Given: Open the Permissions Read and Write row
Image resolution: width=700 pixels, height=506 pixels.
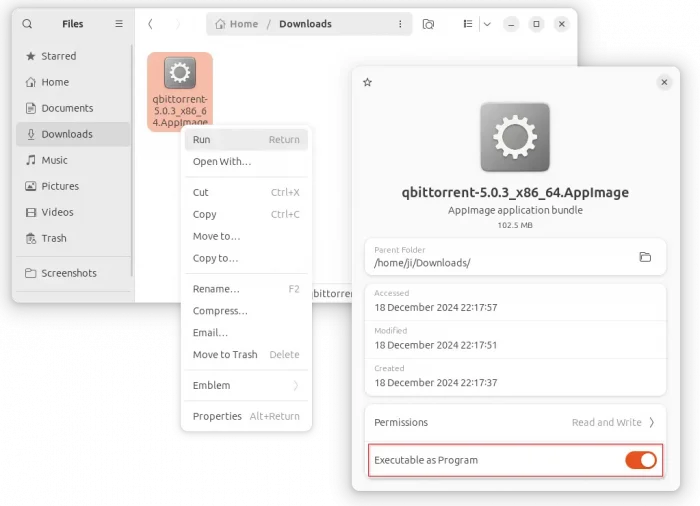Looking at the screenshot, I should [515, 422].
